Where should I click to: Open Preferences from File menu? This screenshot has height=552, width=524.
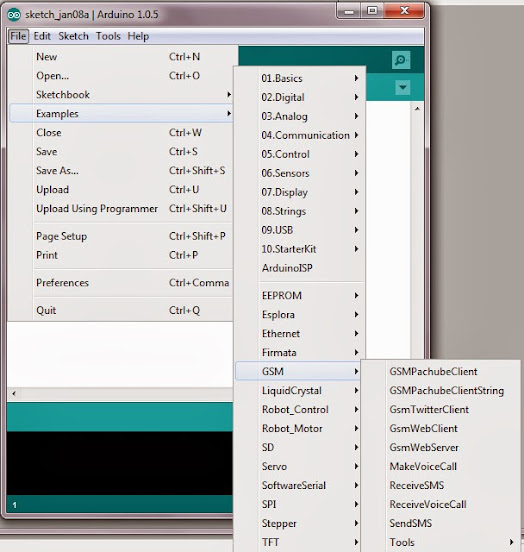coord(121,283)
